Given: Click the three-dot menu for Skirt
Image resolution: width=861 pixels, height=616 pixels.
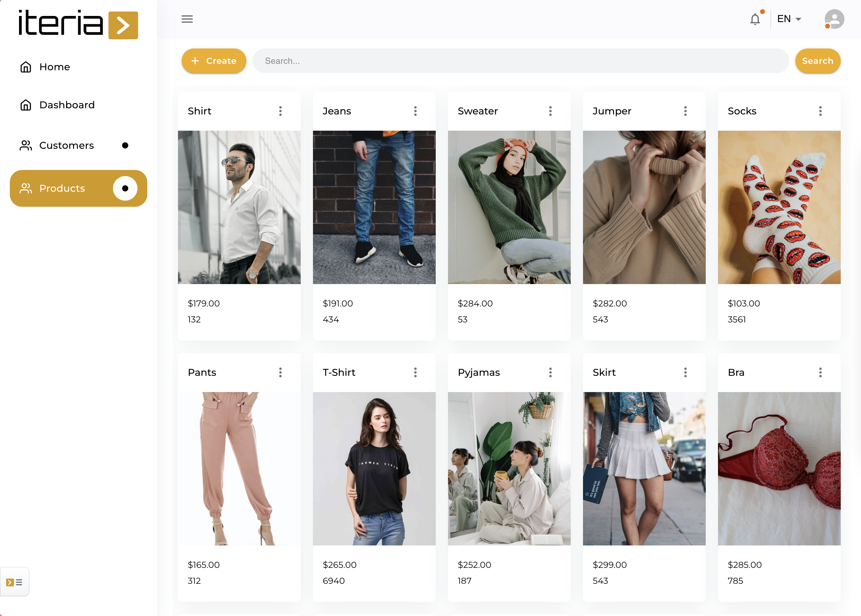Looking at the screenshot, I should (685, 372).
